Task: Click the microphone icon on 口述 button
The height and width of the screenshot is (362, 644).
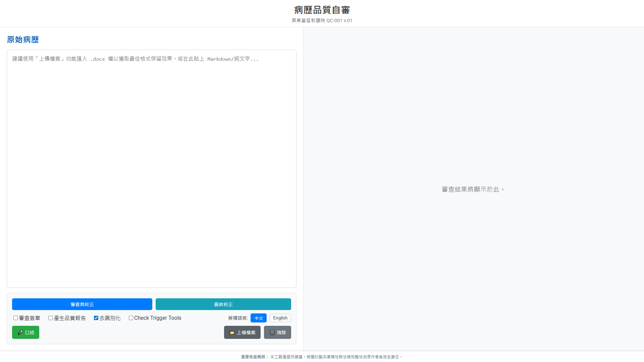Action: tap(20, 333)
